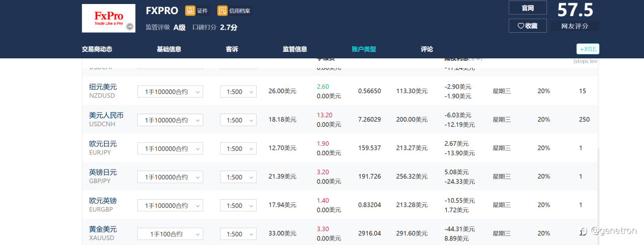Open the 客诉 complaints tab
The width and height of the screenshot is (644, 245).
(x=232, y=49)
